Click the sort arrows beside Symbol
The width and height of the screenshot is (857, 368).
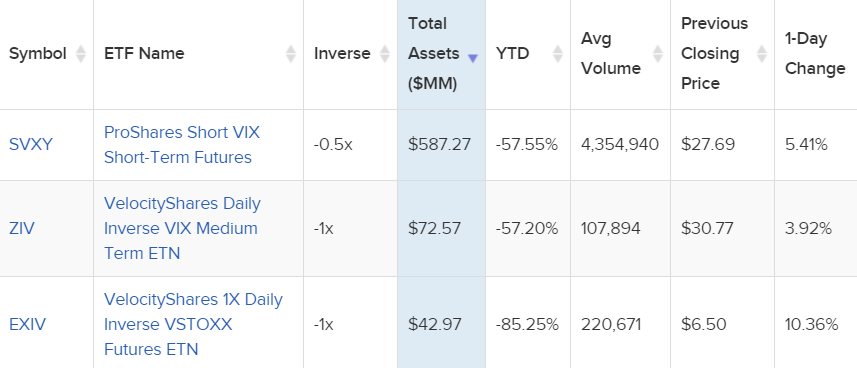coord(81,54)
